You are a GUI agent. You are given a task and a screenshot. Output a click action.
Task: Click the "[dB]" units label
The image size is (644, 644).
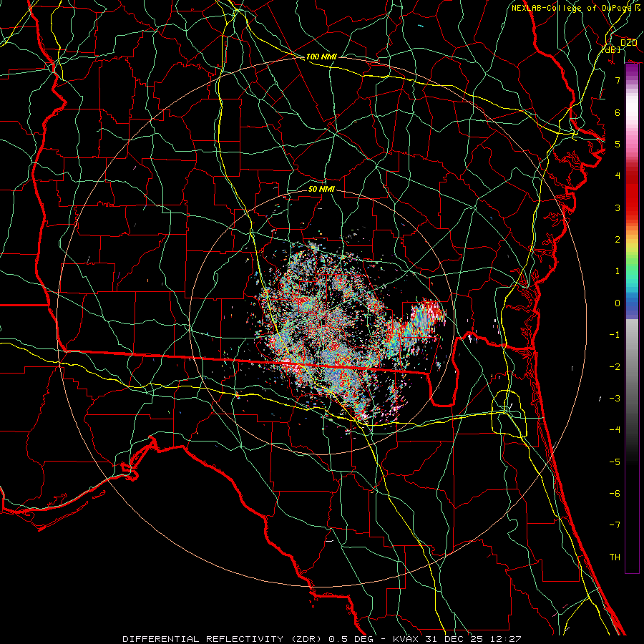[610, 49]
